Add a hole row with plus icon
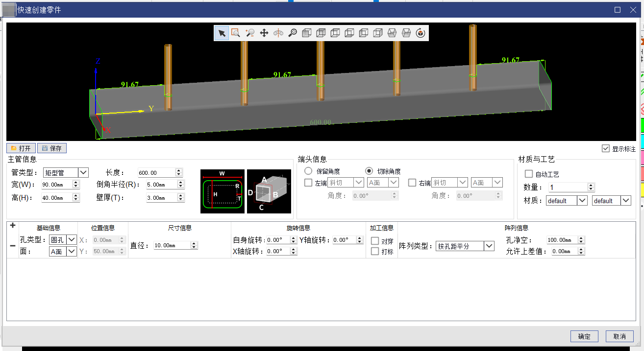This screenshot has height=351, width=644. 13,225
